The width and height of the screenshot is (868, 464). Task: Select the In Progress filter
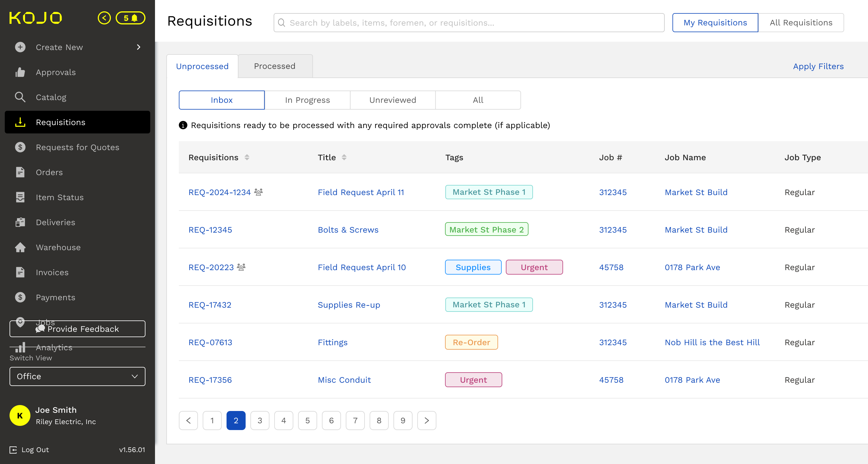click(307, 100)
